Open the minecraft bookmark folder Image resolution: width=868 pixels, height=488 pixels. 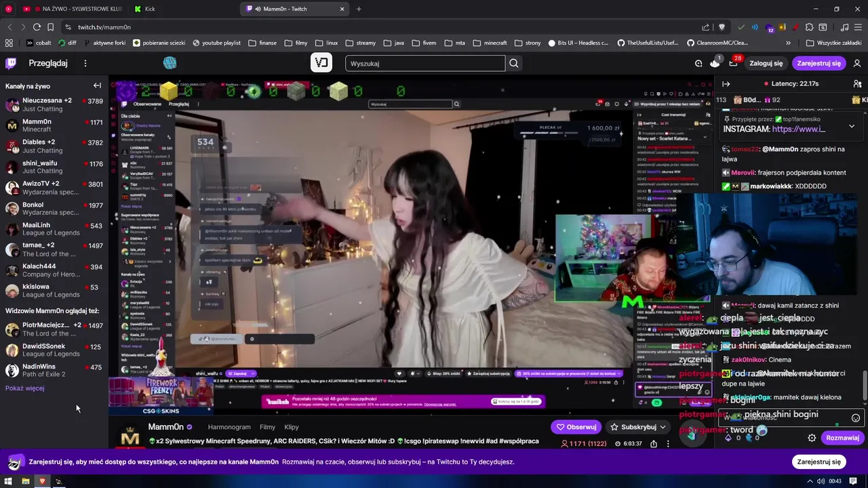pyautogui.click(x=490, y=43)
